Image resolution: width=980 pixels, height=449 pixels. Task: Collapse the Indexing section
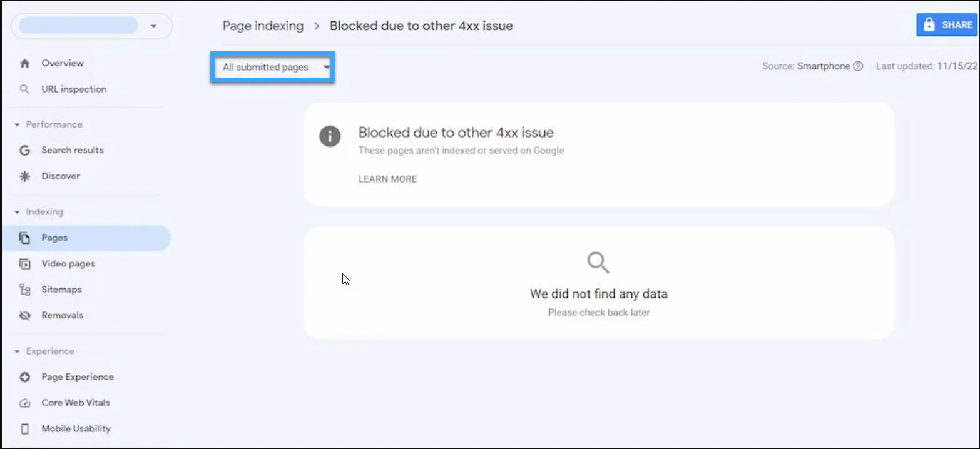click(17, 212)
